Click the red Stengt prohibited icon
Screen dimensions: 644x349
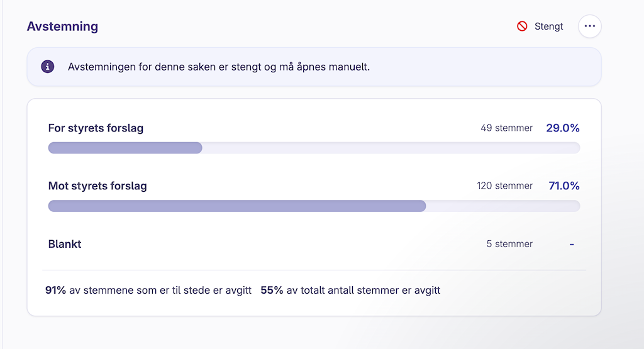pyautogui.click(x=522, y=26)
